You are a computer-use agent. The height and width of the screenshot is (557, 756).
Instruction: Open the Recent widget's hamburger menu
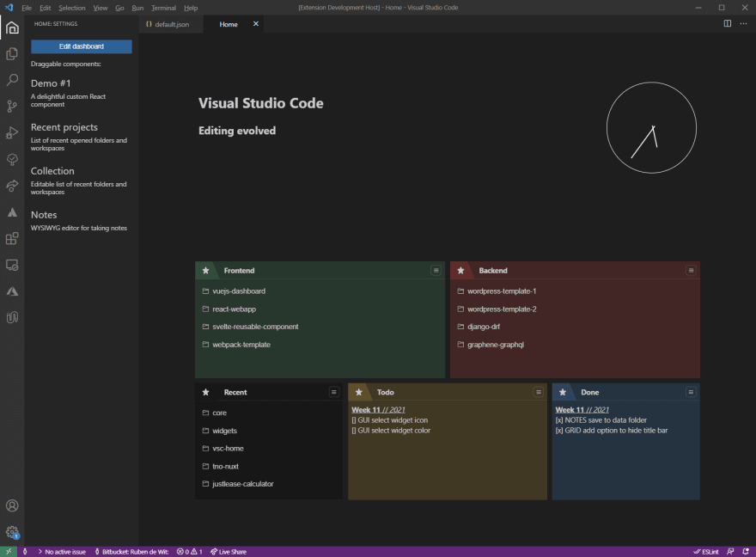click(334, 392)
